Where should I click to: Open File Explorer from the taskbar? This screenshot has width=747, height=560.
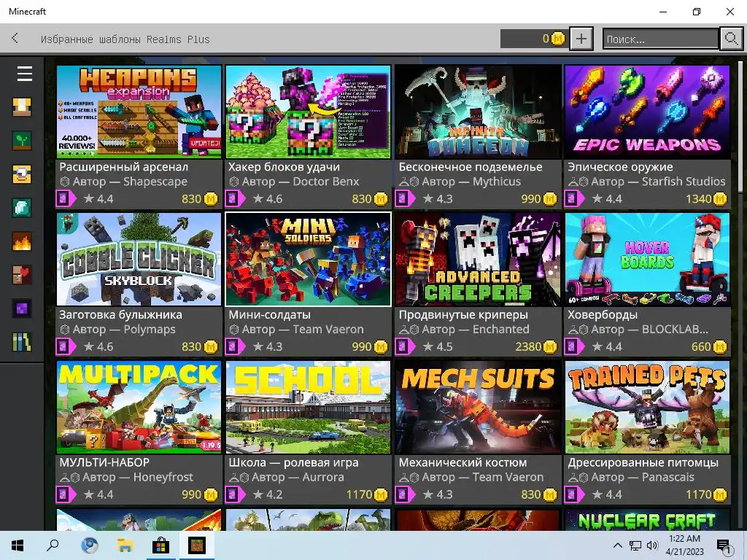click(x=125, y=545)
